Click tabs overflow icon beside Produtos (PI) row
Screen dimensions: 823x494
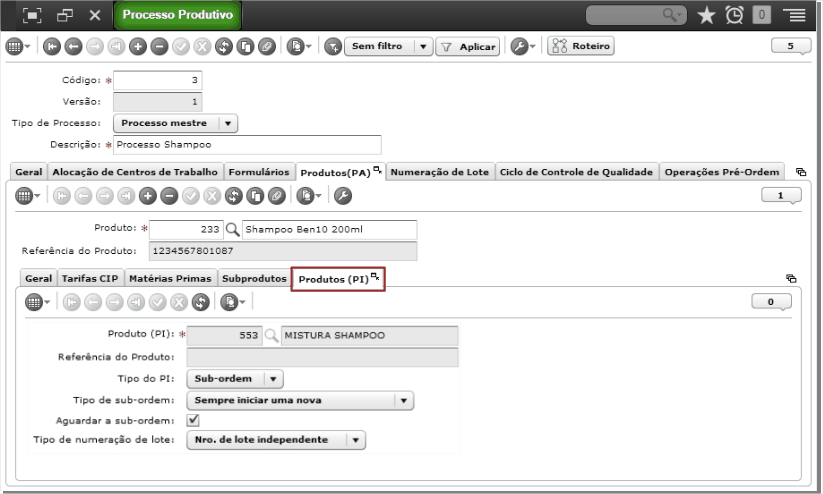tap(791, 279)
